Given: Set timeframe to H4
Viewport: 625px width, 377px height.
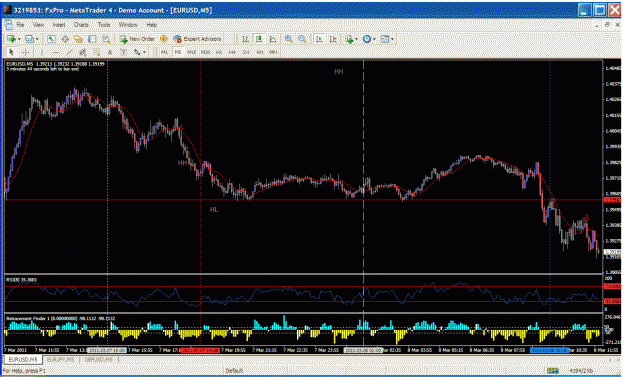Looking at the screenshot, I should 232,52.
